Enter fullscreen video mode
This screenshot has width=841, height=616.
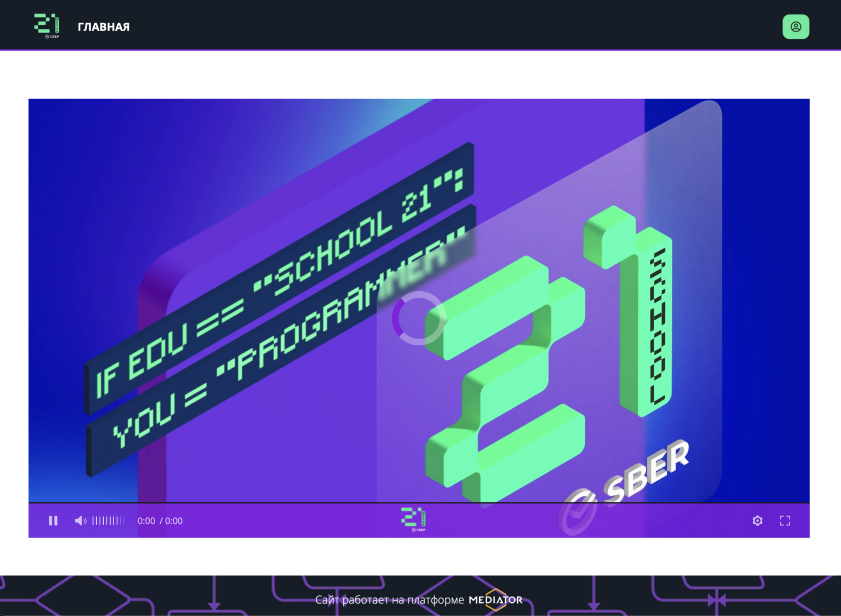click(784, 520)
